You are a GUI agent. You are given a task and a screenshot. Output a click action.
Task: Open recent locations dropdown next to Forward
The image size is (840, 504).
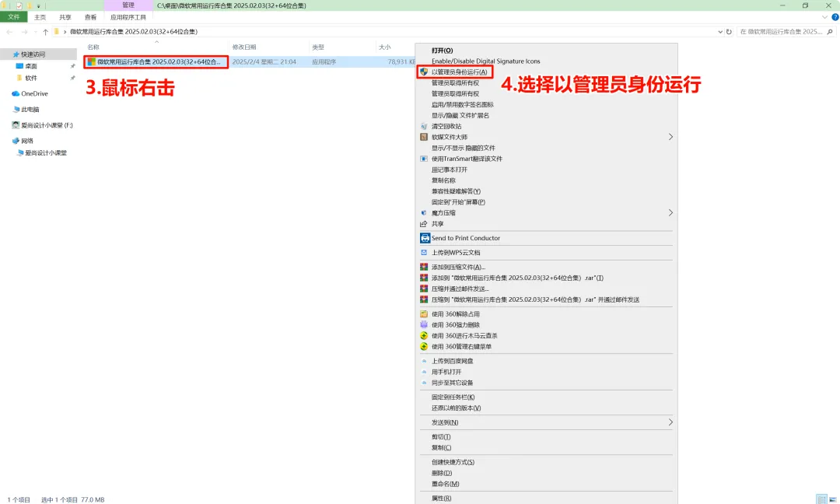pyautogui.click(x=35, y=32)
